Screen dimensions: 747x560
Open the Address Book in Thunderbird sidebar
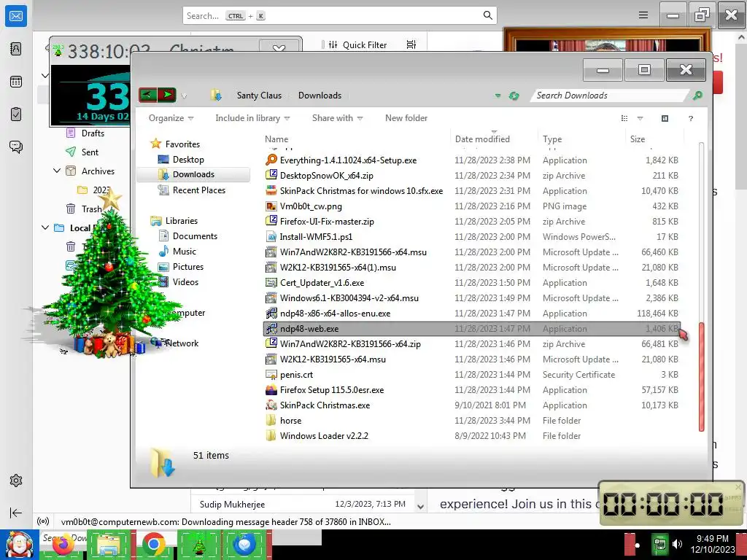(x=16, y=49)
